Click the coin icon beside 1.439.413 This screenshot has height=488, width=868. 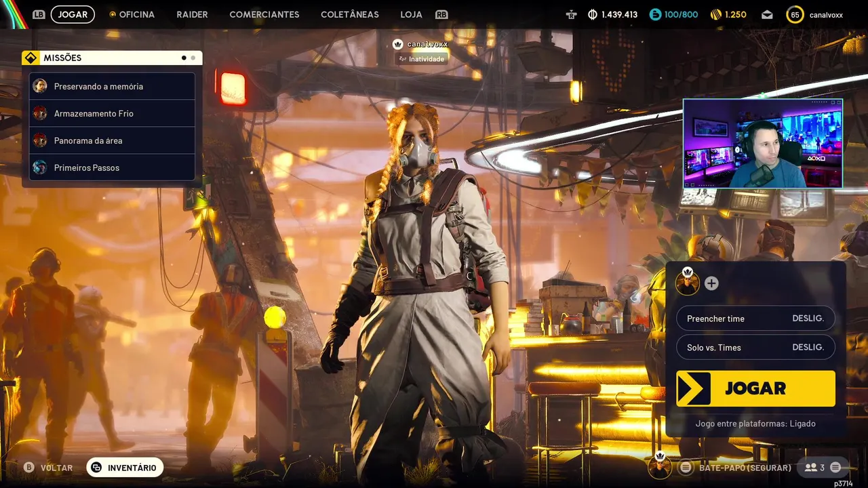point(593,14)
